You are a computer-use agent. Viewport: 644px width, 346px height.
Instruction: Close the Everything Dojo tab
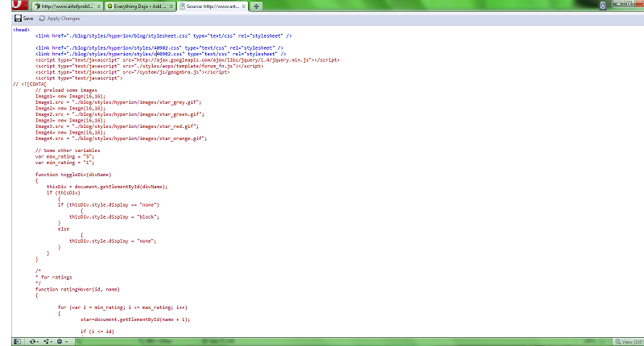pyautogui.click(x=171, y=6)
